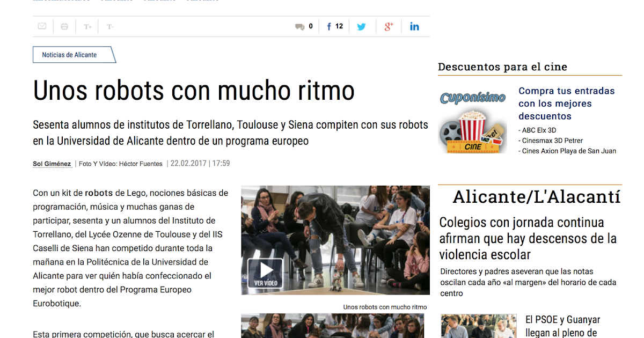This screenshot has width=644, height=338.
Task: Click the comment count 0
Action: [311, 26]
